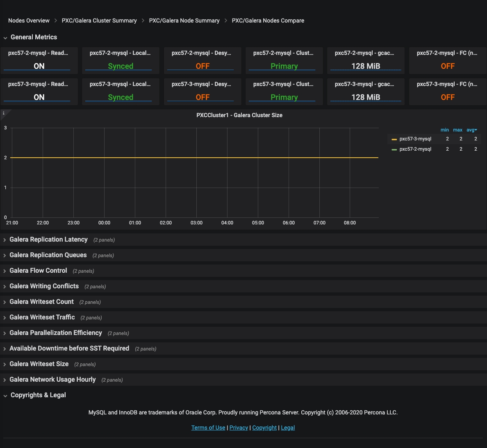
Task: Toggle pxc57-3-mysql series in legend
Action: (415, 139)
